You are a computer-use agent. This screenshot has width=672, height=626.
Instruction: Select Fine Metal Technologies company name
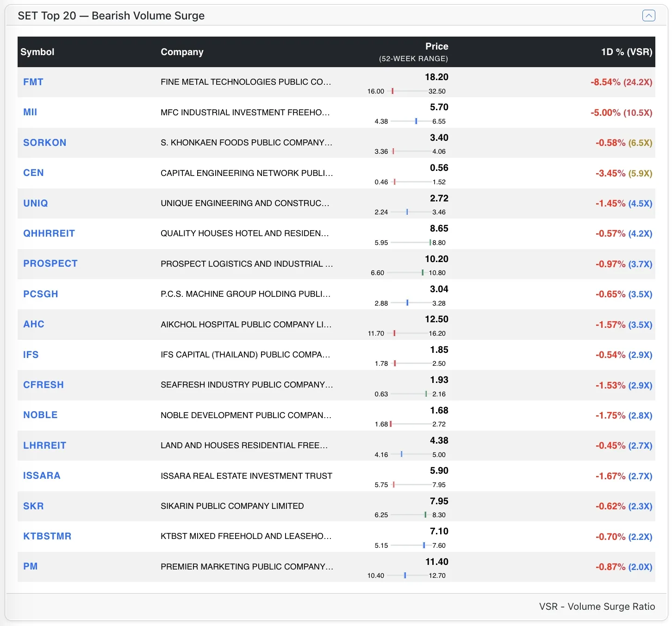click(246, 82)
